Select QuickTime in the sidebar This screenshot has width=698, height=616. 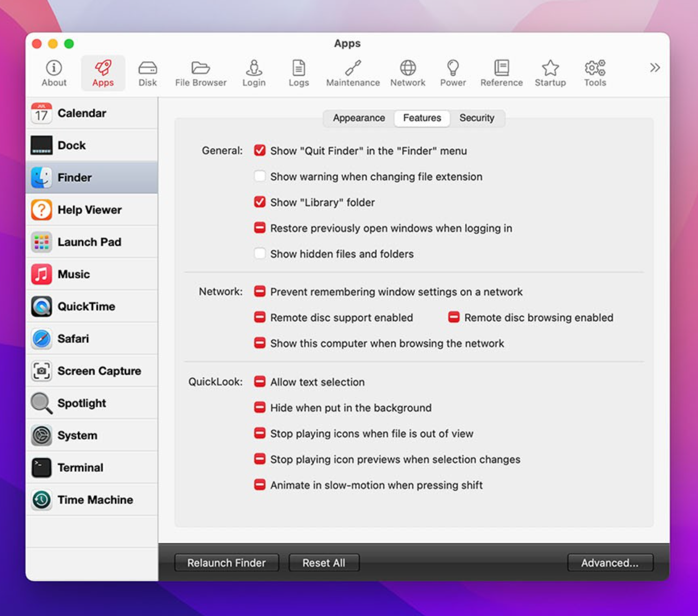92,307
